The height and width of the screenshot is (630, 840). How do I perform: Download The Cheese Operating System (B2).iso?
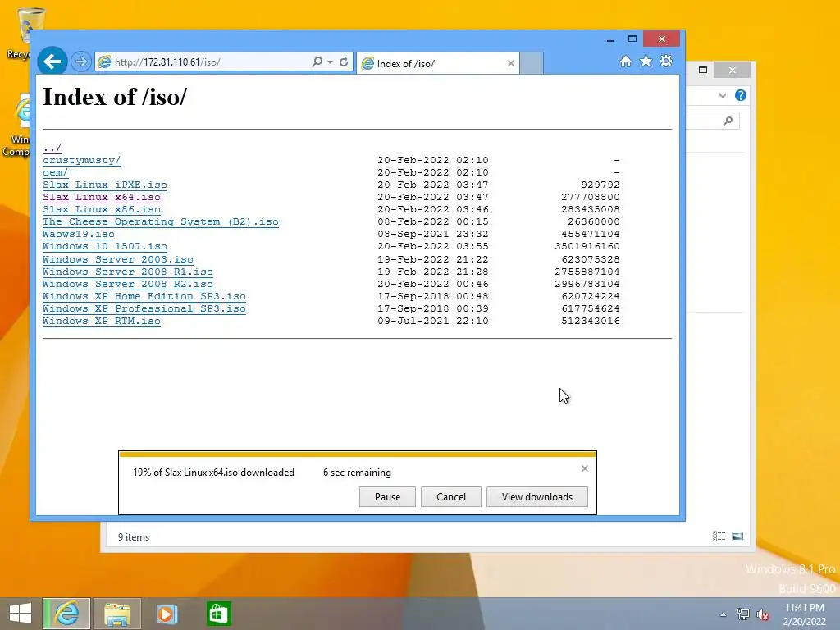[x=160, y=221]
